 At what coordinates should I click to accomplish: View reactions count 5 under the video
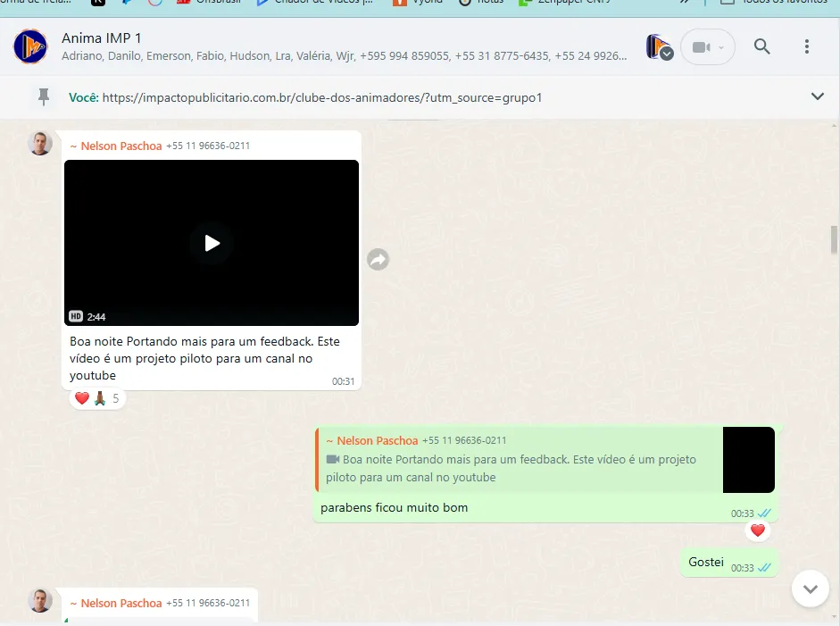pos(97,399)
